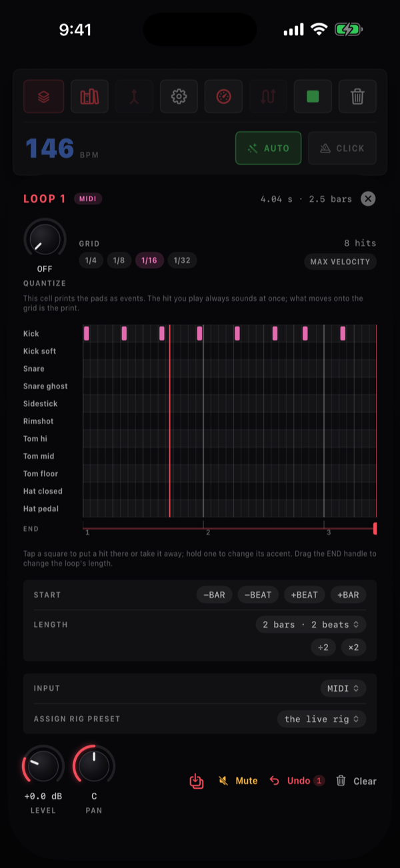The width and height of the screenshot is (400, 868).
Task: Move start forward with +BAR
Action: click(x=348, y=595)
